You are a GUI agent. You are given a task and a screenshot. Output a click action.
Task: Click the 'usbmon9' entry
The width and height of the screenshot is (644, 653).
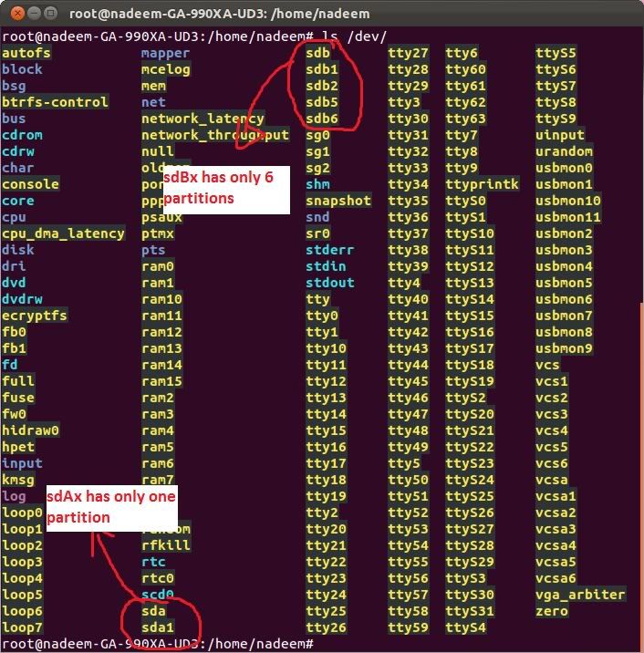(x=565, y=348)
